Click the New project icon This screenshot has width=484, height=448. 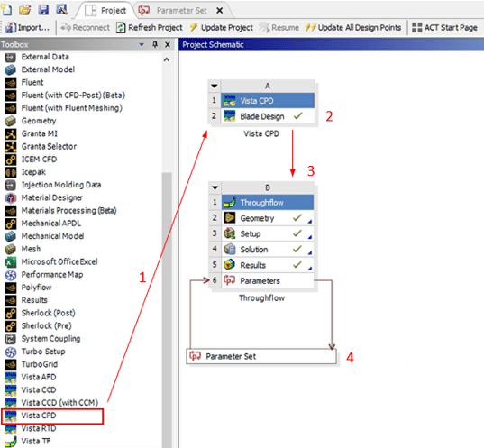[x=6, y=9]
